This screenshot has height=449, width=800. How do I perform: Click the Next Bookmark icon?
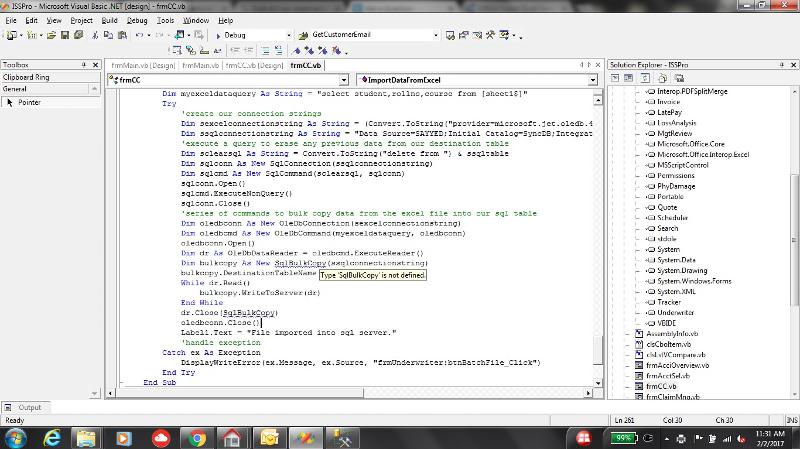click(309, 51)
